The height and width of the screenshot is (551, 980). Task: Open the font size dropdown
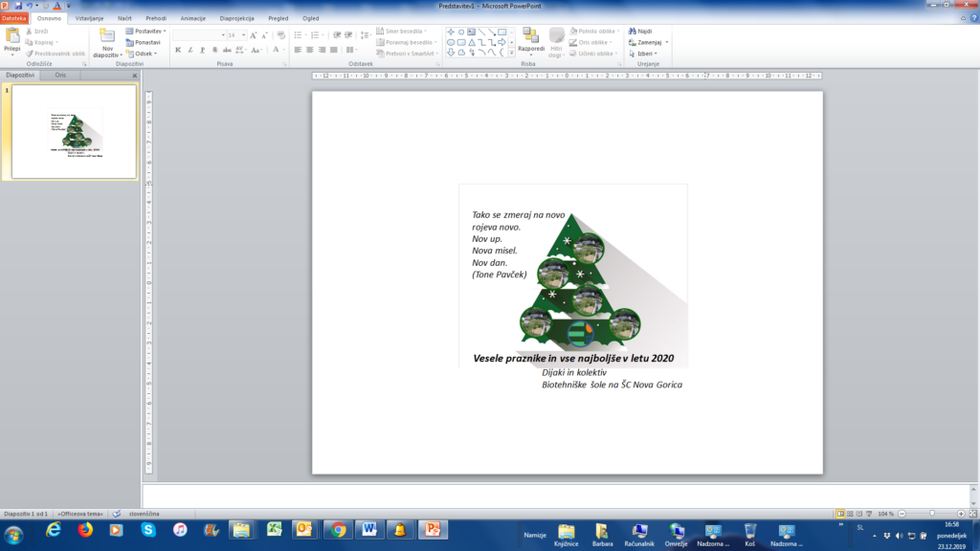243,35
